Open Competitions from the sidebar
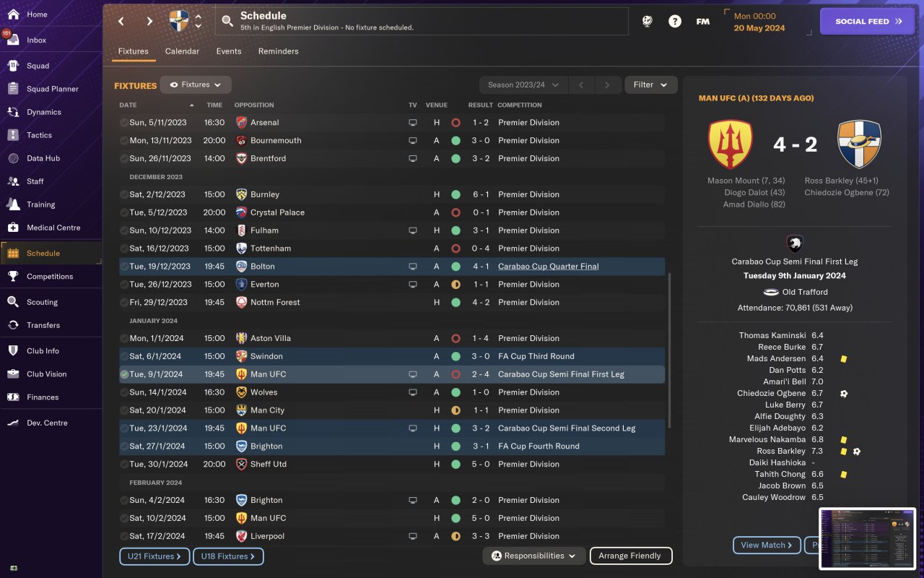The width and height of the screenshot is (924, 578). (51, 276)
